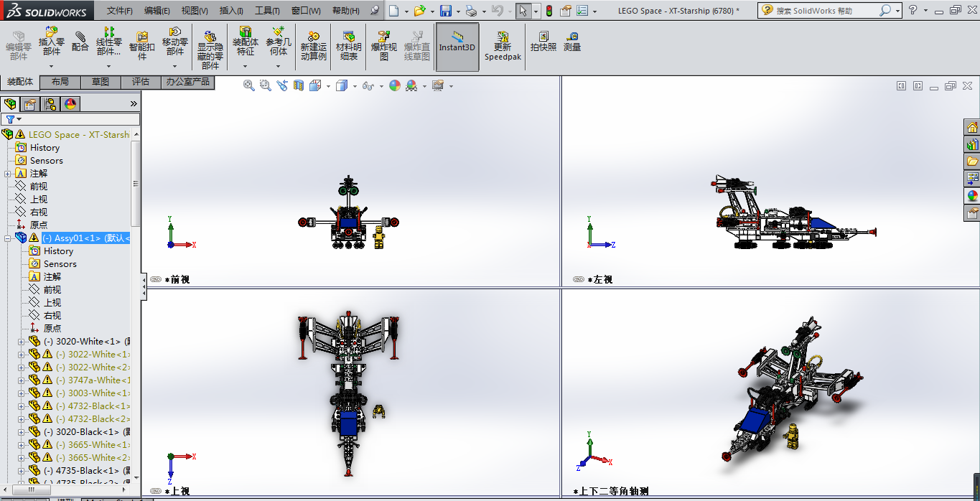
Task: Click Take Snapshot (拍快照) tool
Action: click(543, 42)
